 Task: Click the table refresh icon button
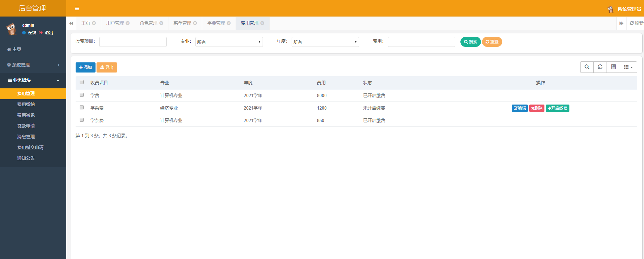pos(600,67)
